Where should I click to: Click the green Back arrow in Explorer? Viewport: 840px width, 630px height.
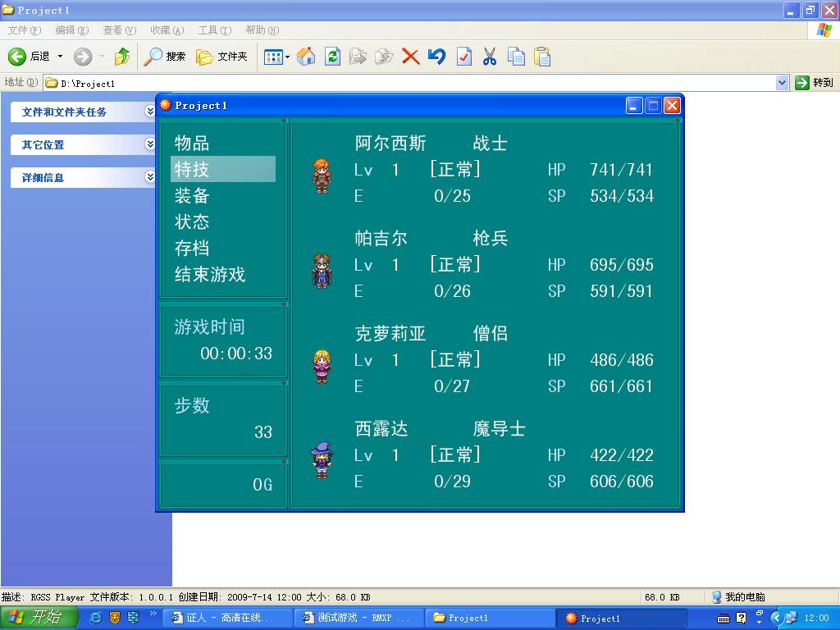(x=17, y=57)
